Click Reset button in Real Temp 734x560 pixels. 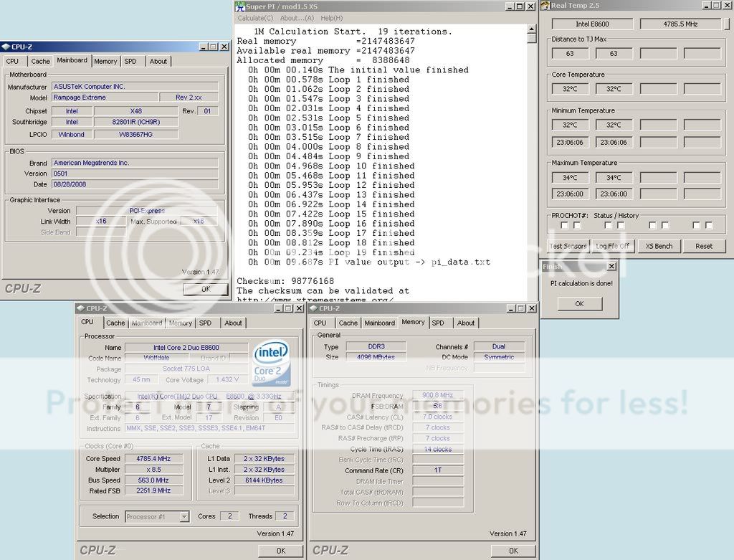[x=704, y=246]
